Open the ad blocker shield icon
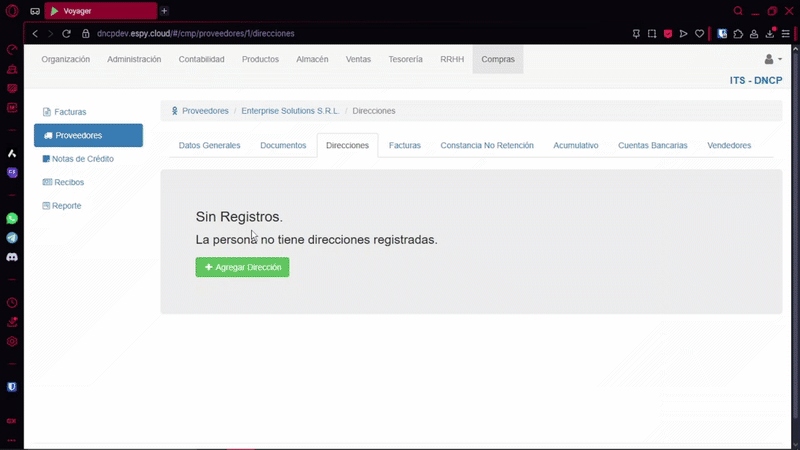Screen dimensions: 800x450 668,34
